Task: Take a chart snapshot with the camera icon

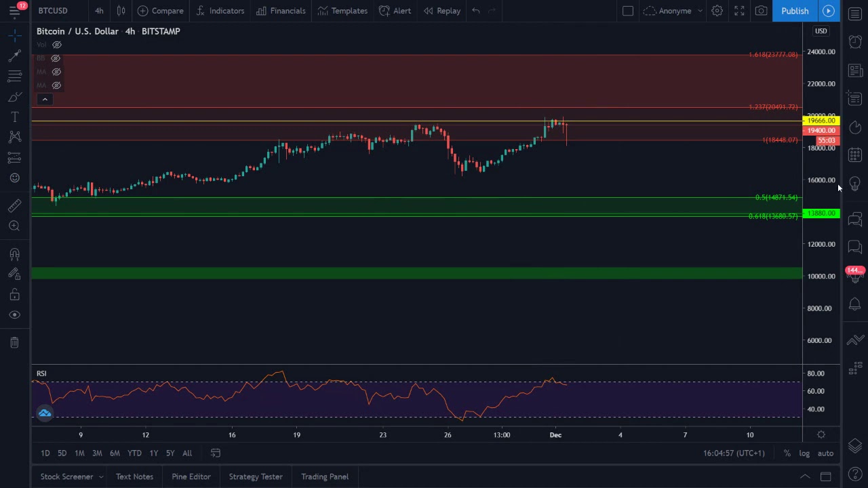Action: (761, 11)
